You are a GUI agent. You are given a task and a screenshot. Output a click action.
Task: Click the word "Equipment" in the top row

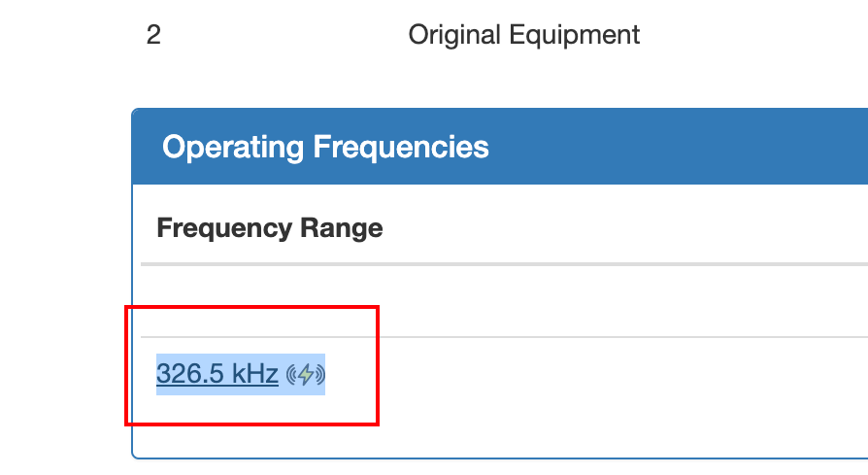click(x=580, y=35)
